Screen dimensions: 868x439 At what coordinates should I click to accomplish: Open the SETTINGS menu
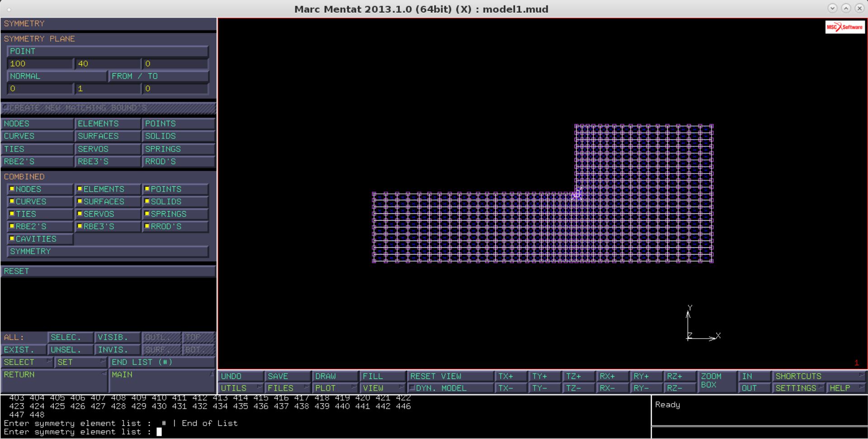pos(799,388)
